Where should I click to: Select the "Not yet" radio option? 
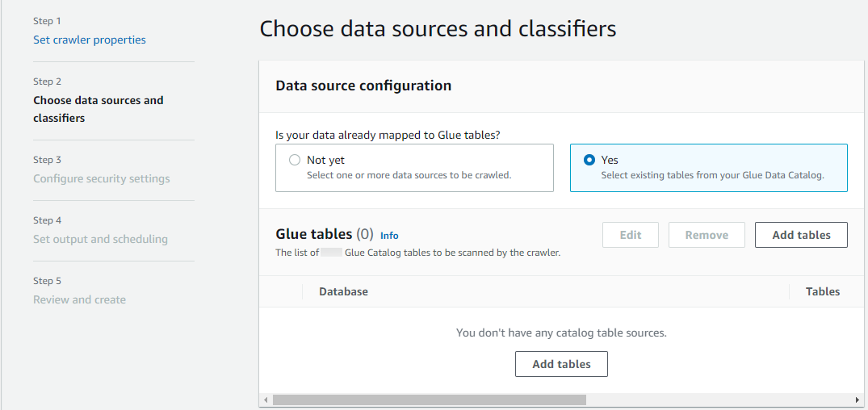295,161
